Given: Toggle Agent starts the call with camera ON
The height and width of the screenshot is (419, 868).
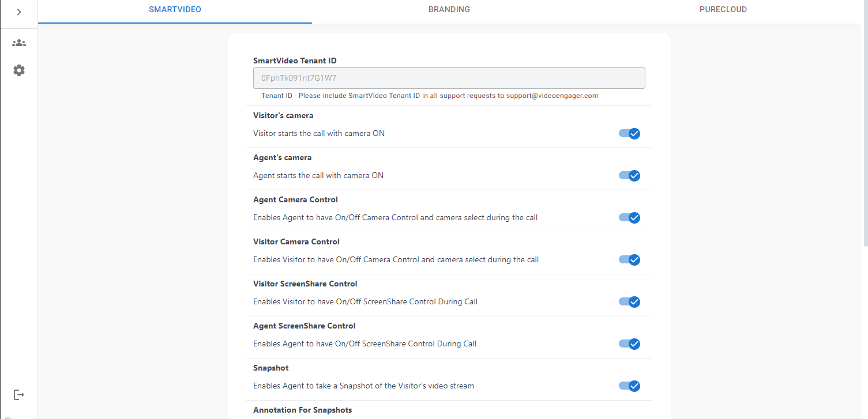Looking at the screenshot, I should click(629, 176).
